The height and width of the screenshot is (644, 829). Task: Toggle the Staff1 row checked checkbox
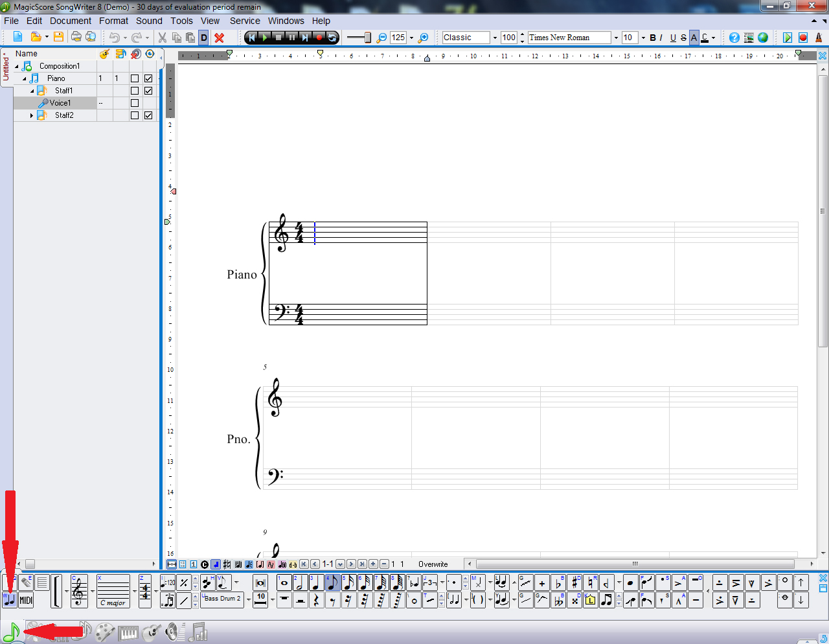tap(148, 91)
